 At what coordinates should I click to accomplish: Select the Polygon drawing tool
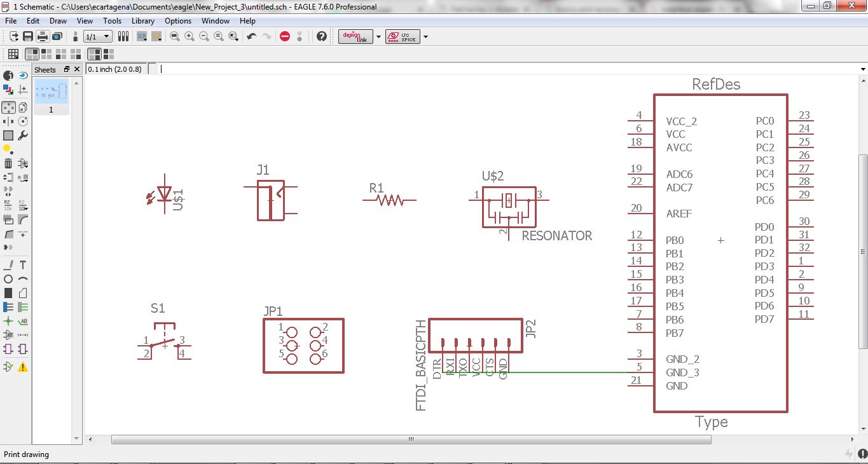[23, 293]
